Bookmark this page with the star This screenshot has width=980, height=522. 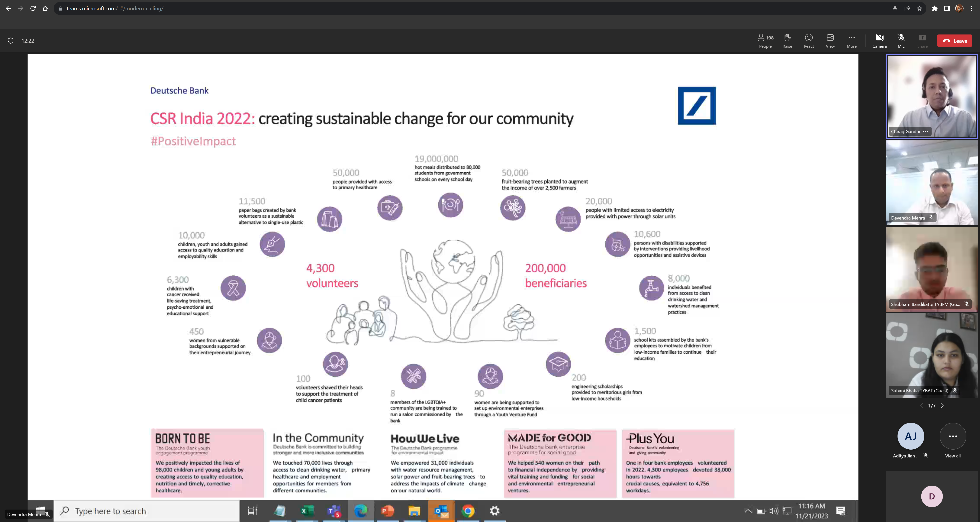(x=919, y=8)
